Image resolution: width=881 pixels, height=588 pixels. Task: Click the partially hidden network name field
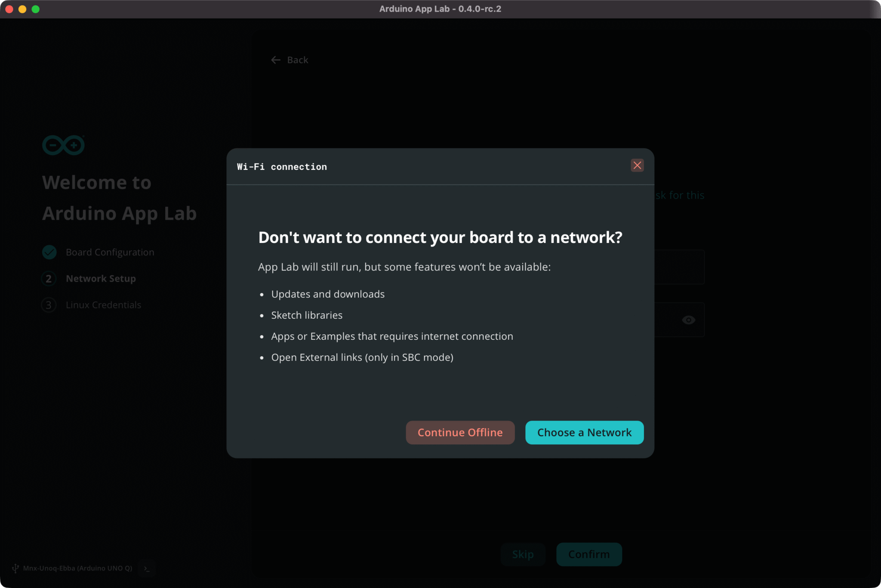click(x=679, y=267)
